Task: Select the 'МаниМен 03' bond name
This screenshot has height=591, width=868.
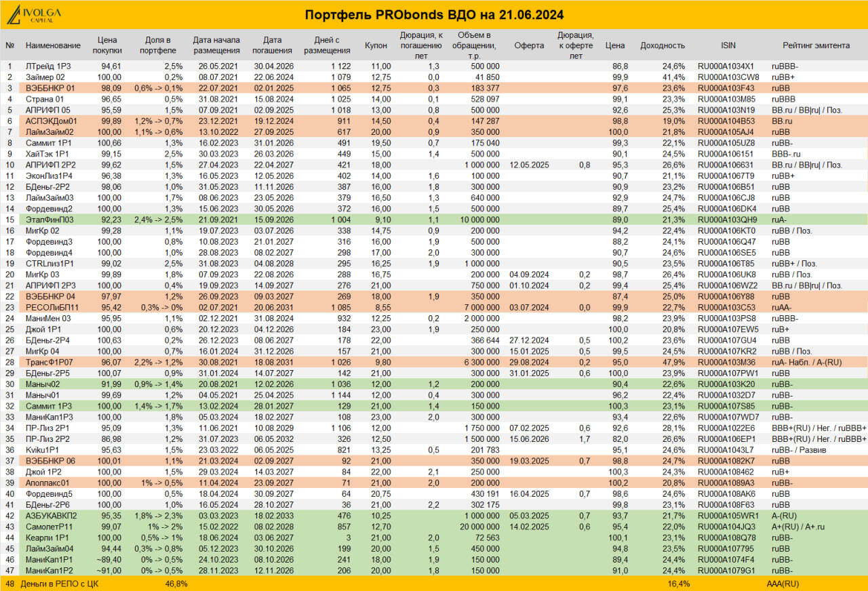Action: point(48,318)
